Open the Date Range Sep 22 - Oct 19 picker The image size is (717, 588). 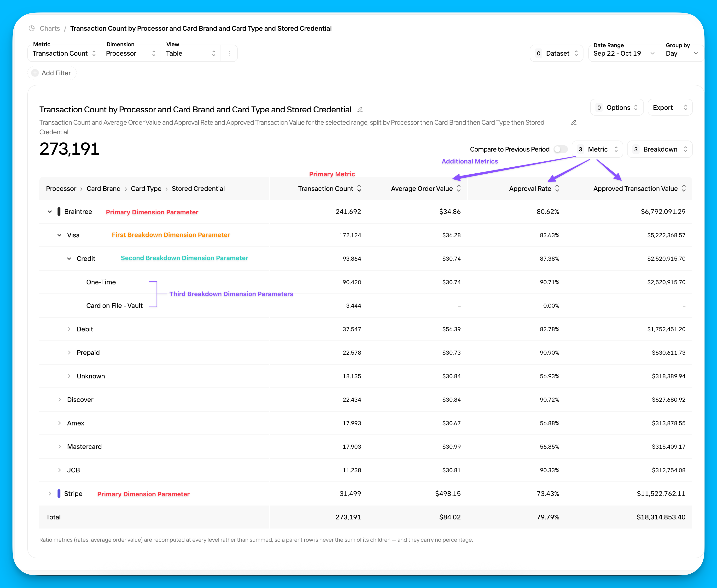click(x=624, y=53)
